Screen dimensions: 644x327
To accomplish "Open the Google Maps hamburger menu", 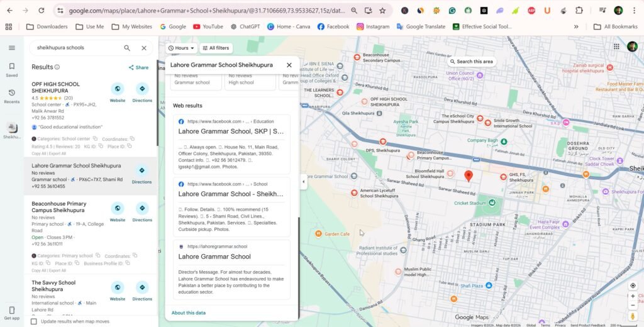I will [12, 48].
